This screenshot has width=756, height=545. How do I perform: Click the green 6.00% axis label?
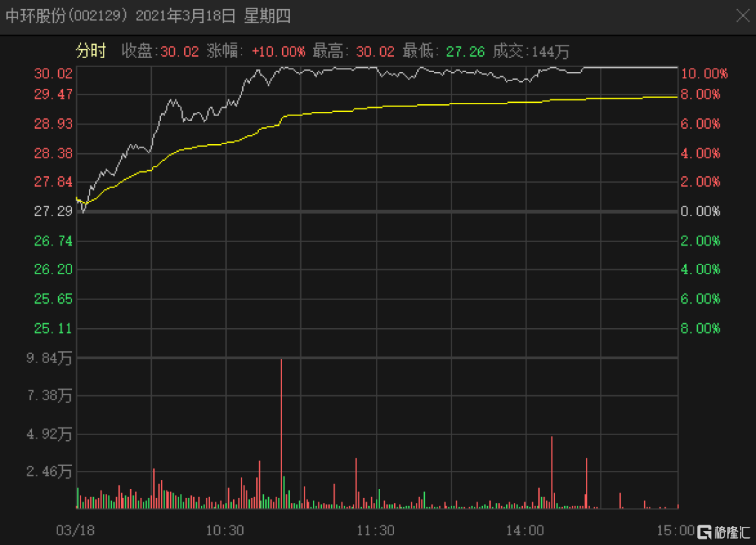tap(700, 299)
